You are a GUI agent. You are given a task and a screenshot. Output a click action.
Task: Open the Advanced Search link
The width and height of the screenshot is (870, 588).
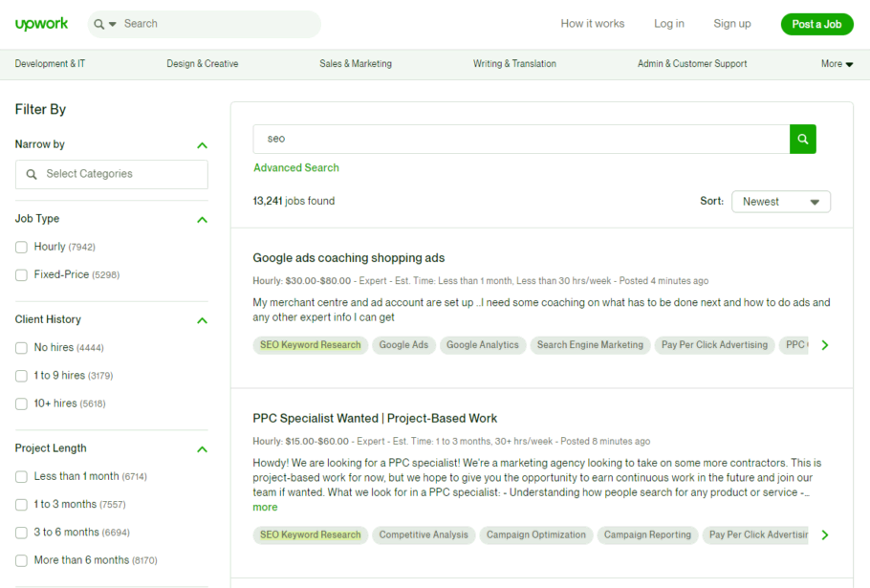(x=295, y=167)
